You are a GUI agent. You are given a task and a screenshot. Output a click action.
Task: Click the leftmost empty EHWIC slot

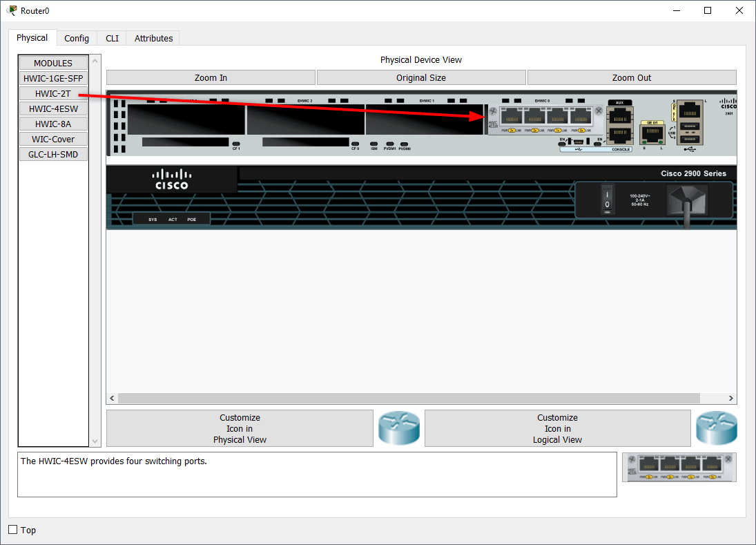[186, 119]
